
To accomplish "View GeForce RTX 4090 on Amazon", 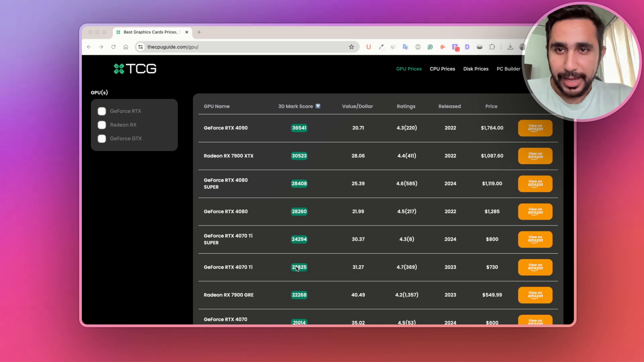I will (535, 128).
